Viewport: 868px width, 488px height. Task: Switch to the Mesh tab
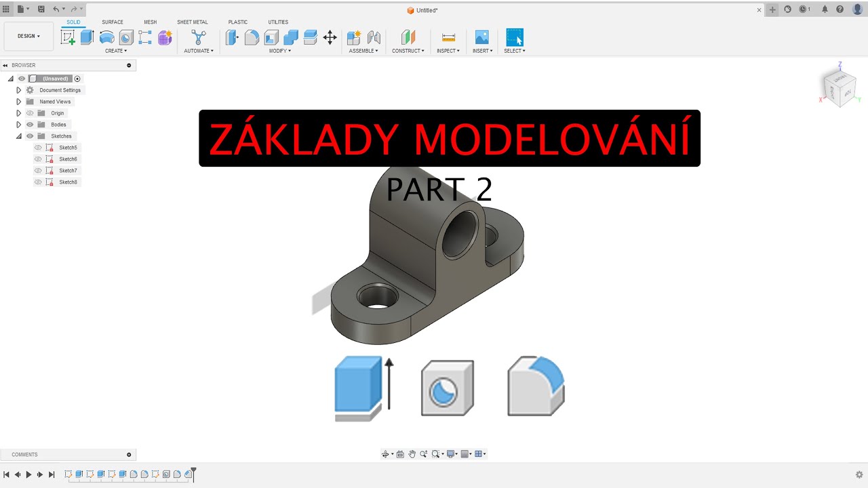pos(150,22)
